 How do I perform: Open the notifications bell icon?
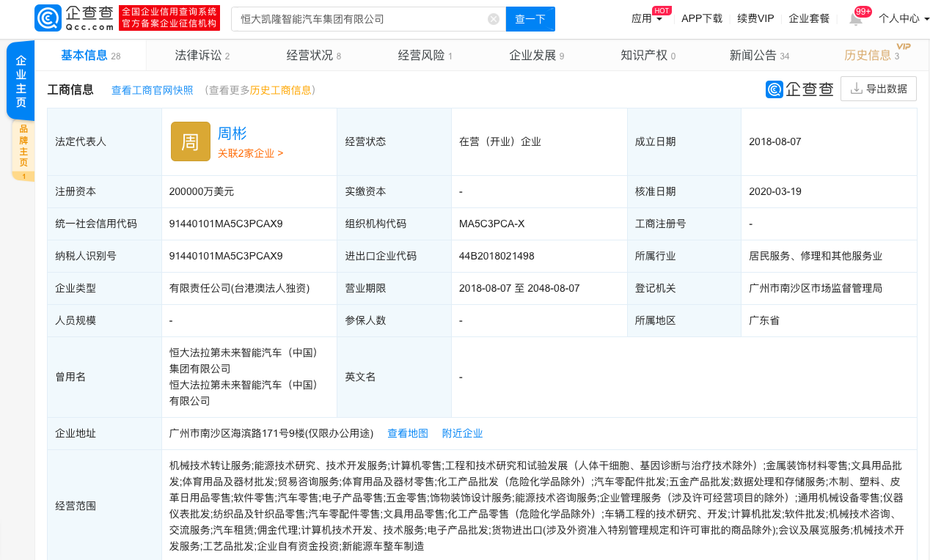[x=856, y=19]
